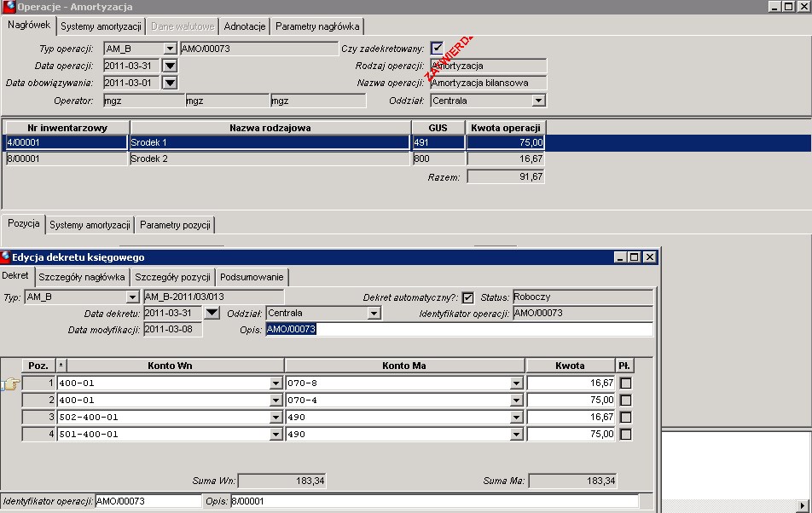Click the Operacje - Amortyzacja window icon
Viewport: 812px width, 513px height.
tap(9, 6)
